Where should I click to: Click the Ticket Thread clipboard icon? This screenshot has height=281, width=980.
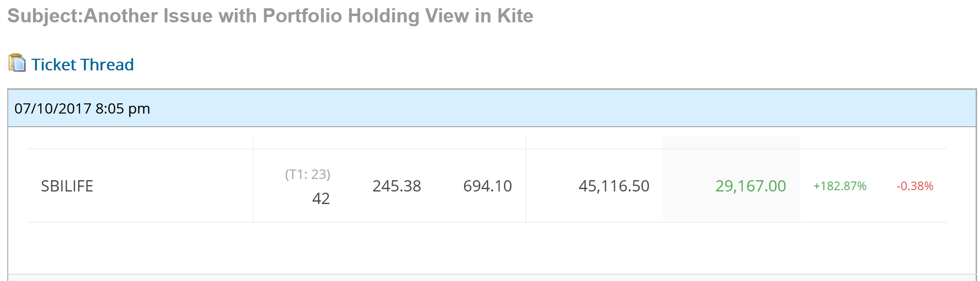click(x=17, y=63)
